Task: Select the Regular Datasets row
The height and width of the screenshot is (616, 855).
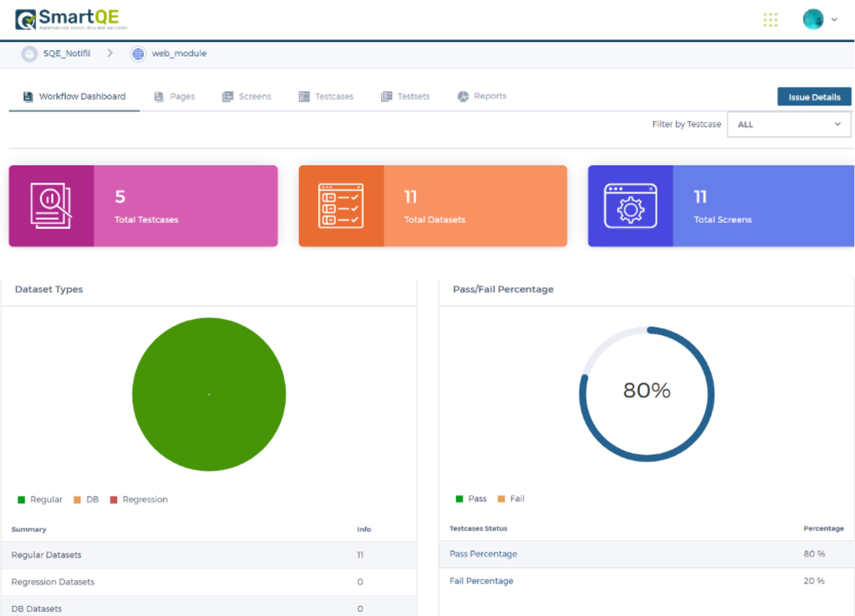Action: point(209,555)
